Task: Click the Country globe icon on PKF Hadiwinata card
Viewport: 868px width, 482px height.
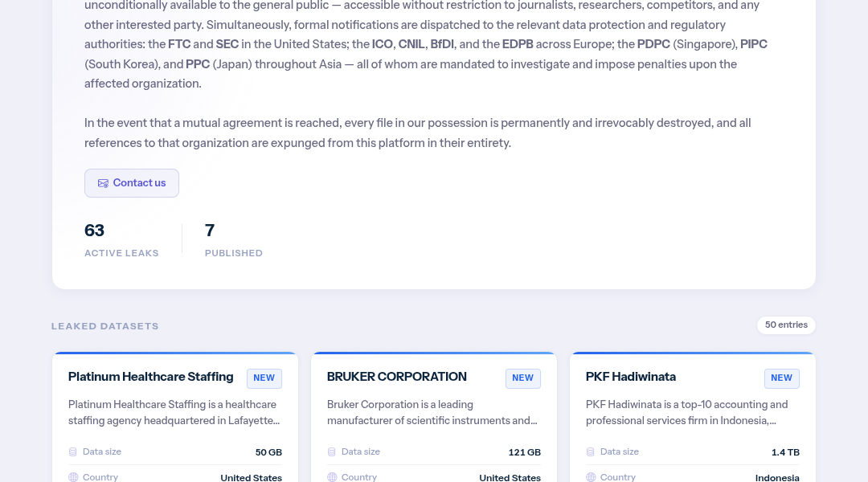Action: pos(591,477)
